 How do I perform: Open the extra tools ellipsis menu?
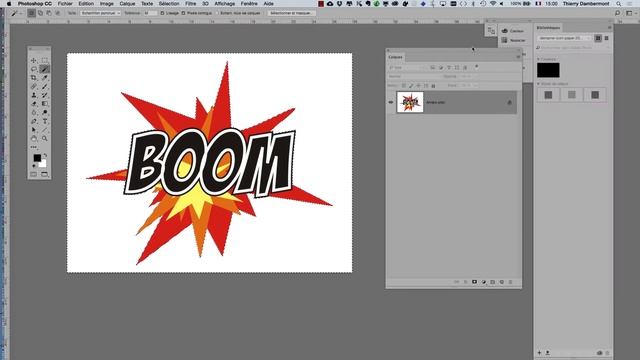click(x=34, y=147)
